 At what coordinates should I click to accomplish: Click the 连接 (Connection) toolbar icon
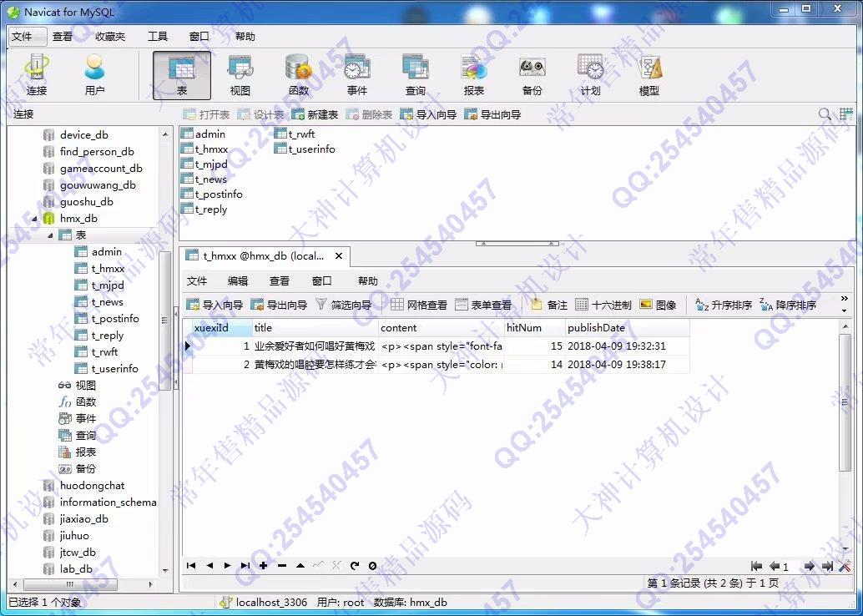[x=37, y=75]
